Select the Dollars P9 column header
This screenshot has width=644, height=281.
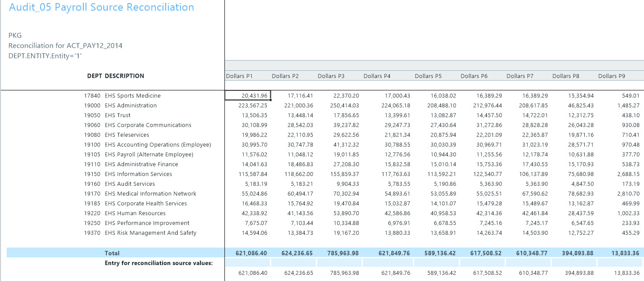click(x=611, y=76)
